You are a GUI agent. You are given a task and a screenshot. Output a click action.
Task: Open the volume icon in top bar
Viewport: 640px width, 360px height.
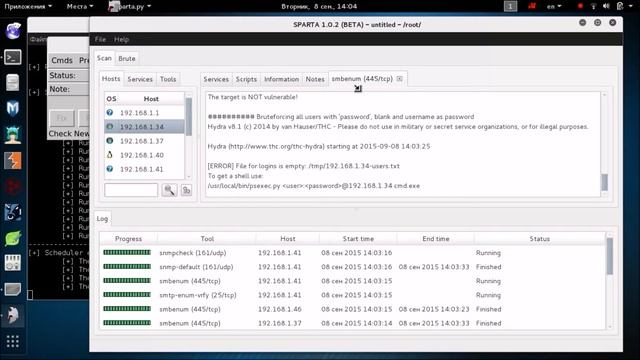606,6
